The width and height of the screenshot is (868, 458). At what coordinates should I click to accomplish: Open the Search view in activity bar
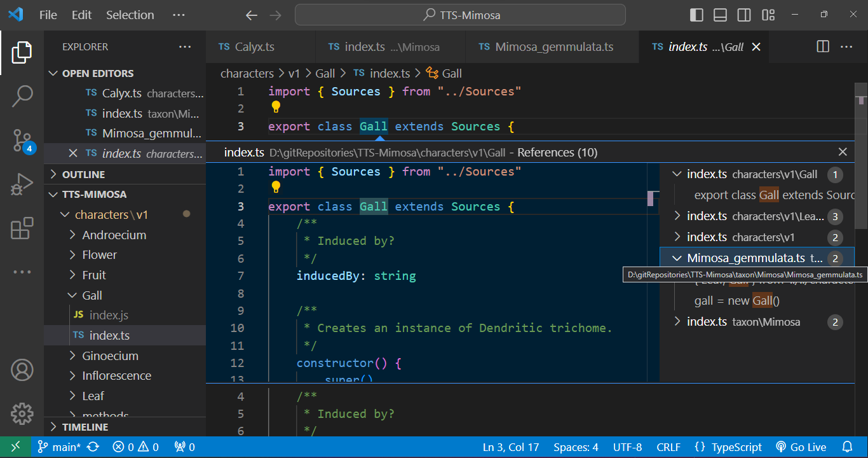point(22,96)
